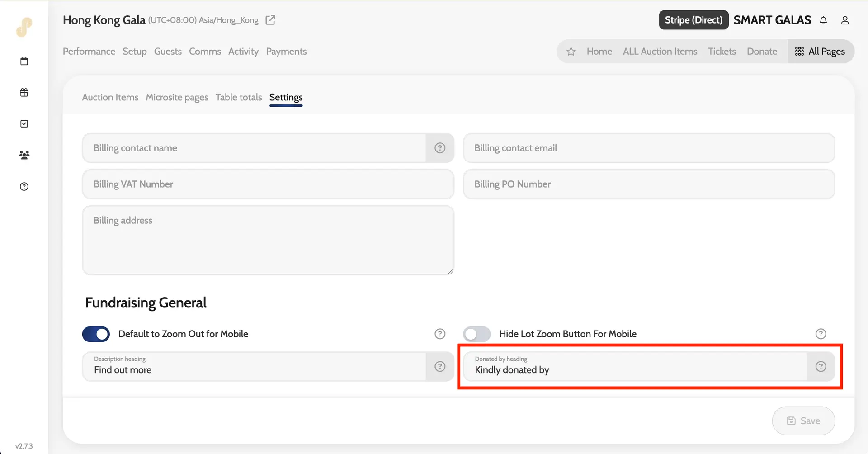Click the calendar icon in the left sidebar

click(24, 61)
